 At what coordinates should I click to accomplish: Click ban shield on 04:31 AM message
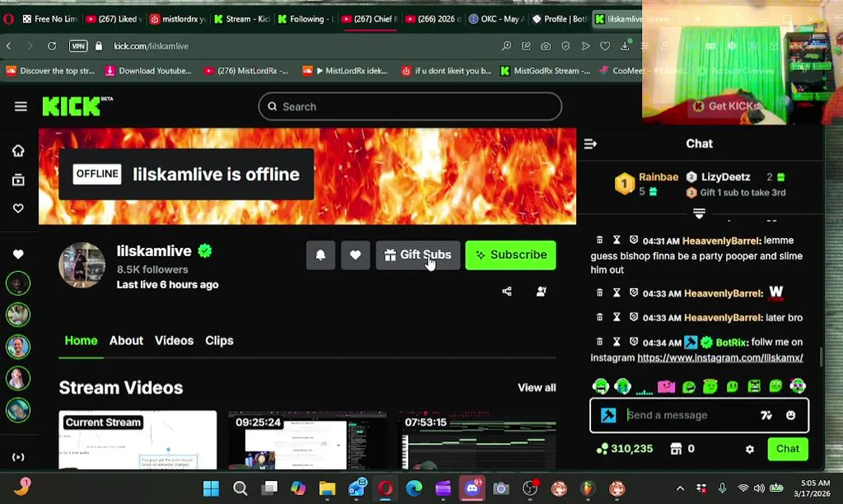(x=634, y=240)
